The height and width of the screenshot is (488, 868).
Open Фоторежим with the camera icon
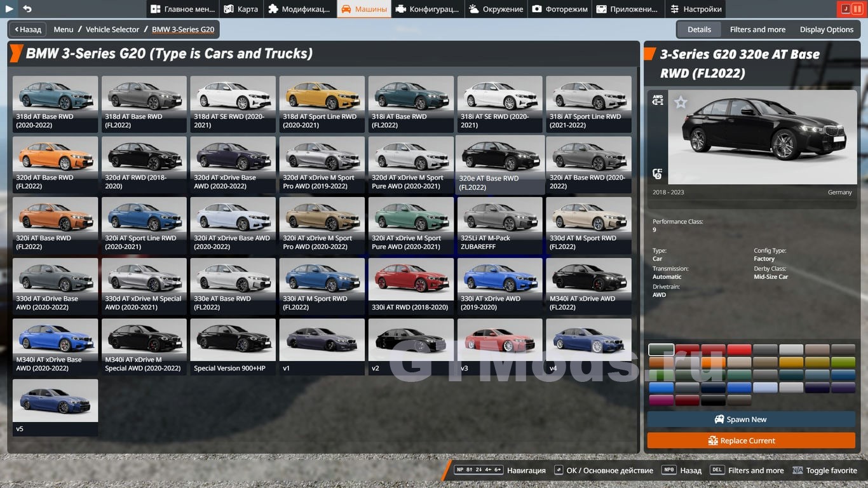tap(560, 9)
